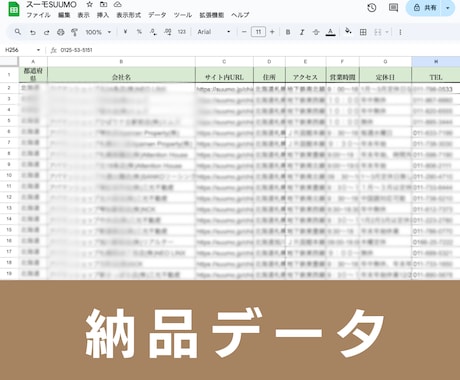Open the 編集 menu
The image size is (460, 380).
(x=64, y=15)
